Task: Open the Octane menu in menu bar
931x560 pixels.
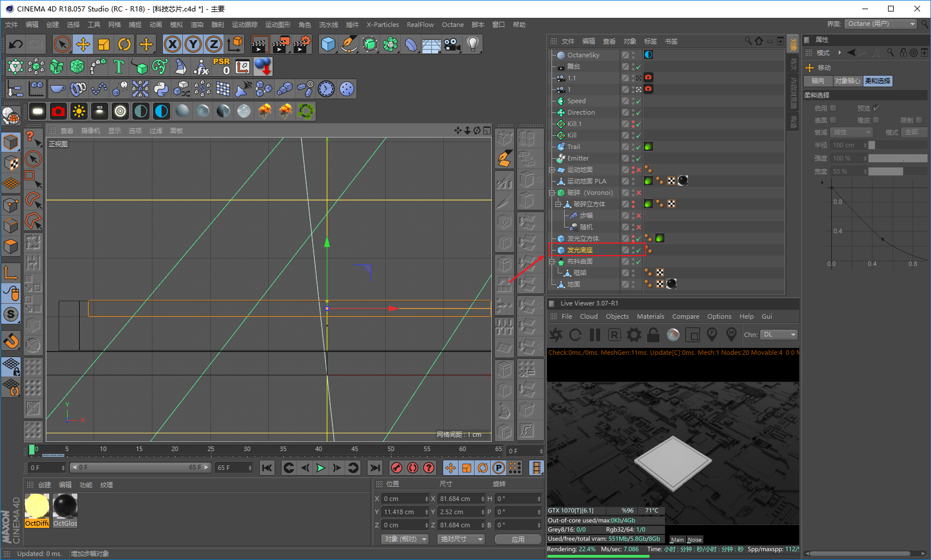Action: click(x=453, y=25)
